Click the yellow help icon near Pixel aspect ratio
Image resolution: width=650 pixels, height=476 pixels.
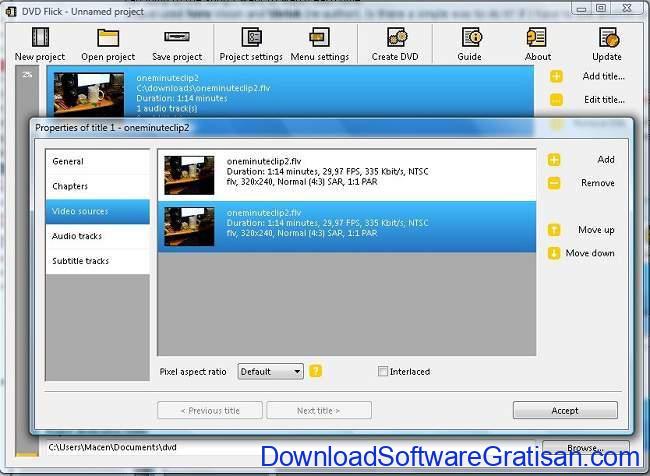pos(315,371)
